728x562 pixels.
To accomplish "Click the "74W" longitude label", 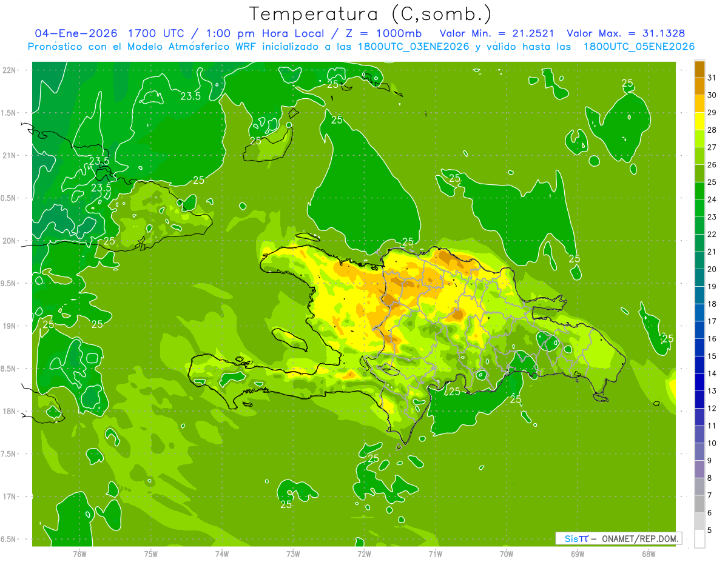I will (222, 554).
